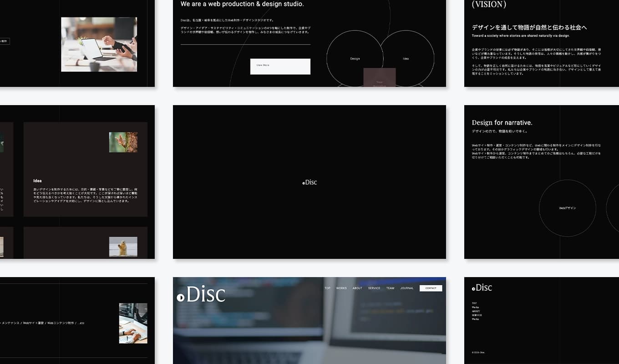
Task: Click the CONTACT button in the navigation
Action: (x=431, y=288)
